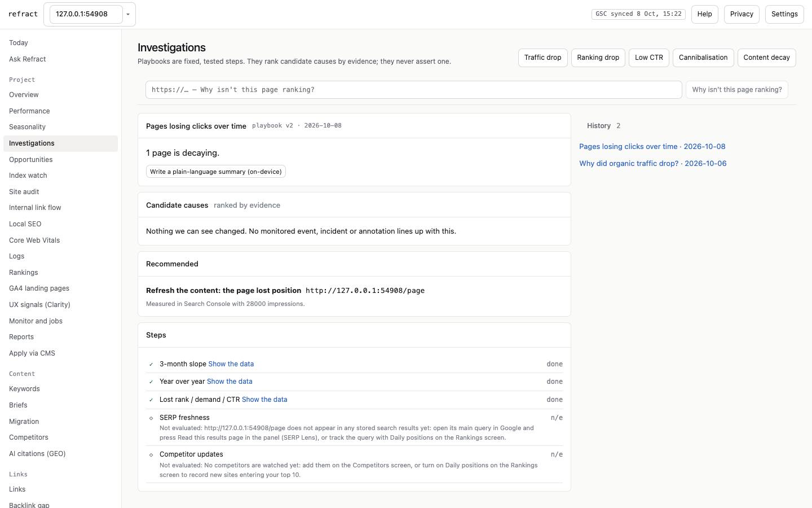Show the data for Year over year
The height and width of the screenshot is (508, 812).
[x=230, y=382]
